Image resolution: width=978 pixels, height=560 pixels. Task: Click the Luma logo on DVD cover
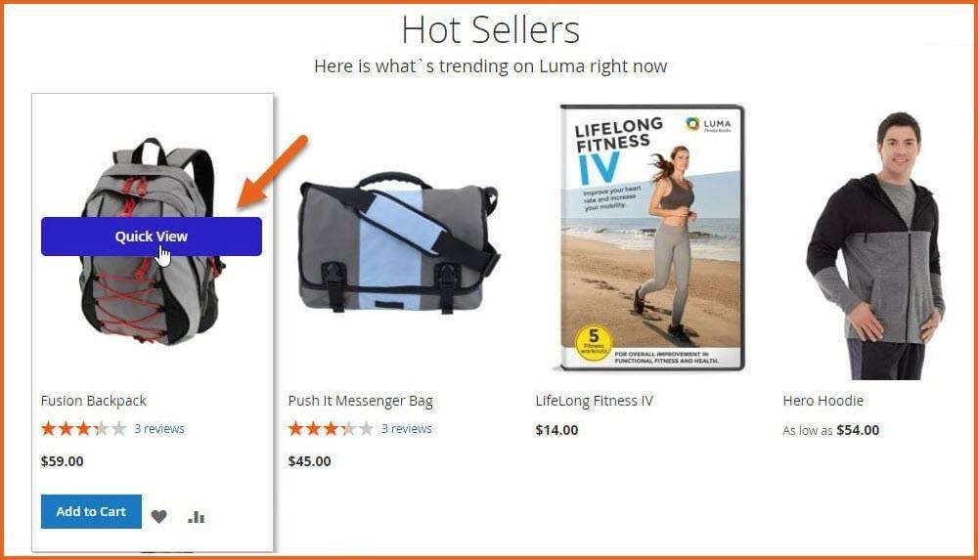click(x=708, y=124)
